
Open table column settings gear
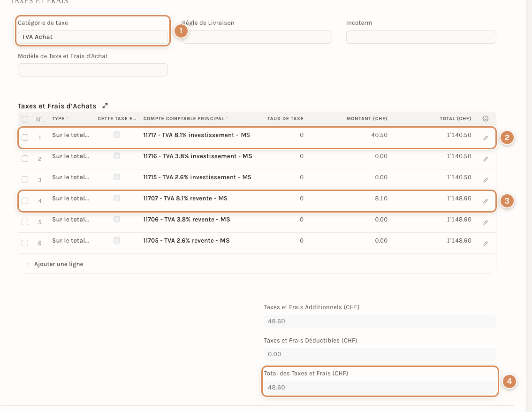coord(486,119)
